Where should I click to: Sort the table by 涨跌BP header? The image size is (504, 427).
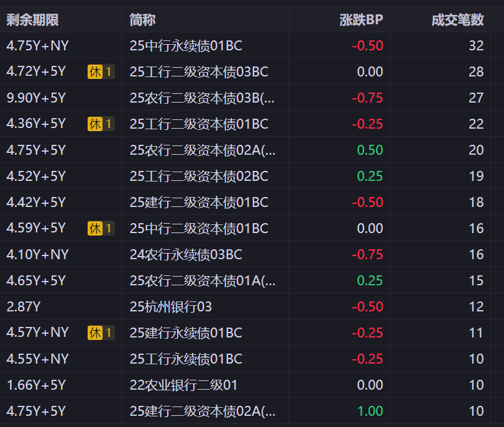pyautogui.click(x=361, y=20)
